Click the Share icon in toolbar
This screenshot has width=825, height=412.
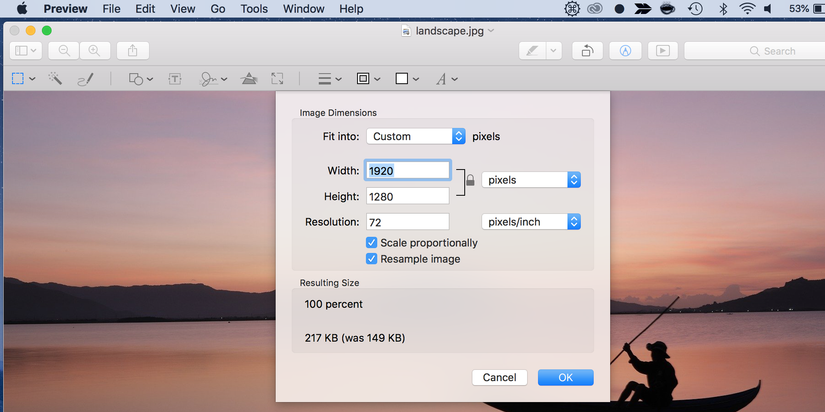click(133, 51)
